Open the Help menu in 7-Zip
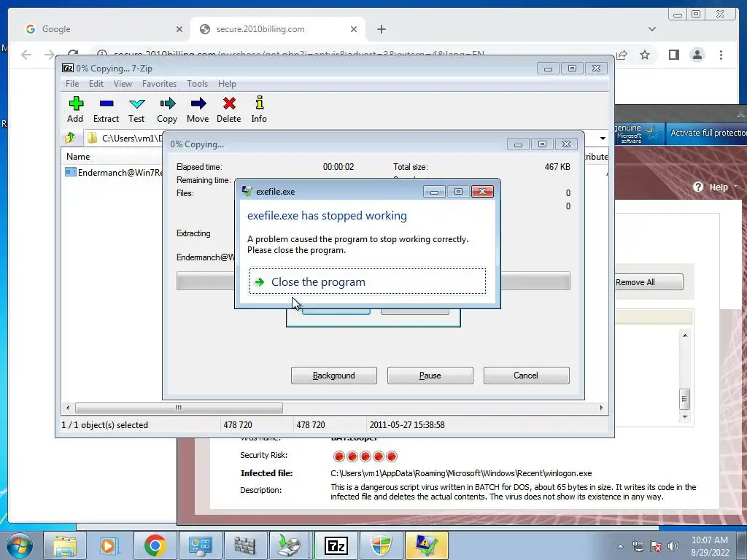 [x=227, y=84]
